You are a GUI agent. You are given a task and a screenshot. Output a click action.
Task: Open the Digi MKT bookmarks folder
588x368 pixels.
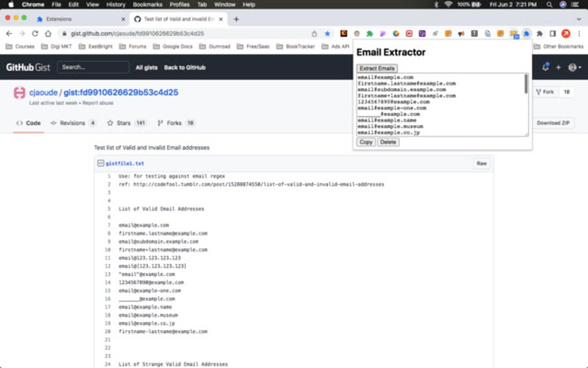click(56, 47)
